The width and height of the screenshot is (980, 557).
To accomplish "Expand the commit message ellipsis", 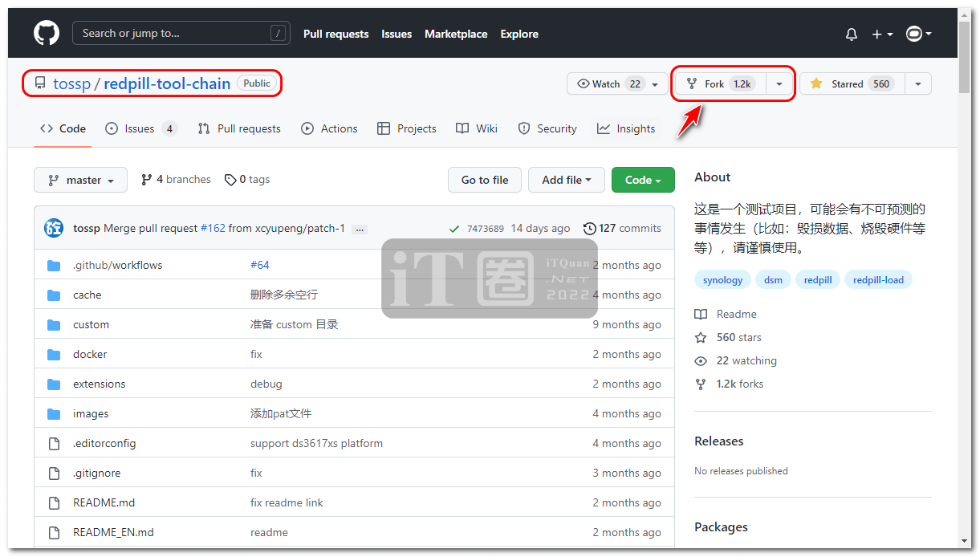I will pos(360,229).
